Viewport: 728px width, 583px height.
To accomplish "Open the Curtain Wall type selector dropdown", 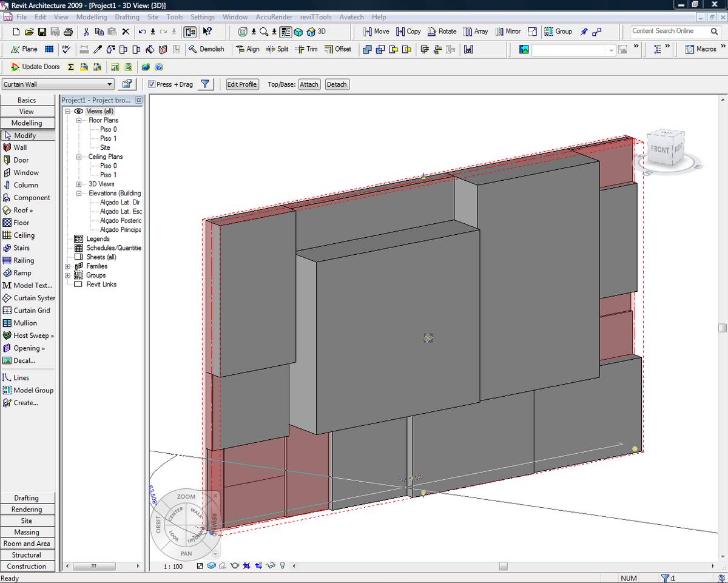I will pyautogui.click(x=110, y=84).
